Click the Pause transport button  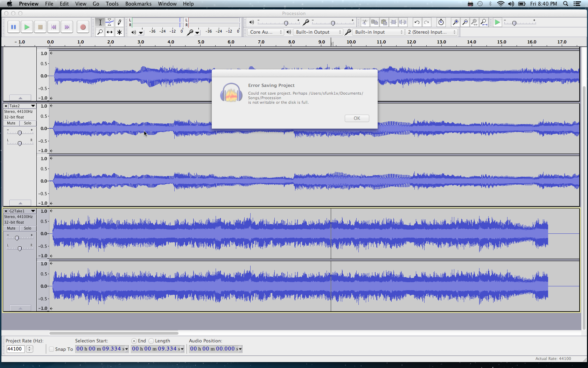coord(14,27)
